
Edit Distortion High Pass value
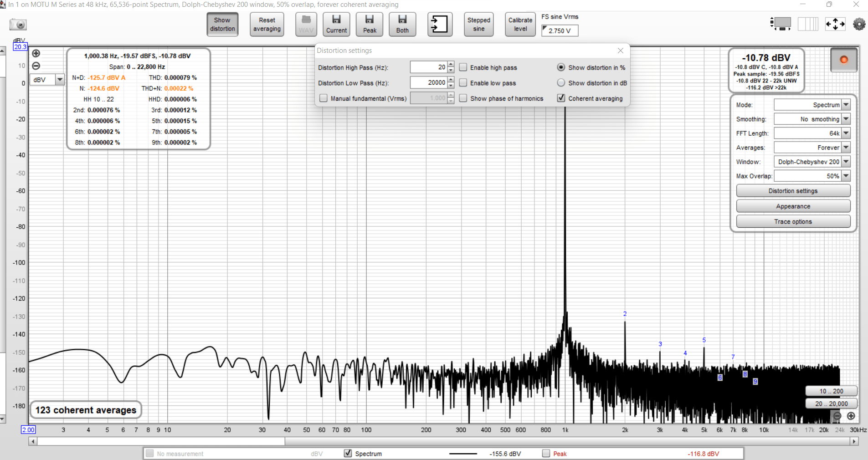pyautogui.click(x=428, y=67)
